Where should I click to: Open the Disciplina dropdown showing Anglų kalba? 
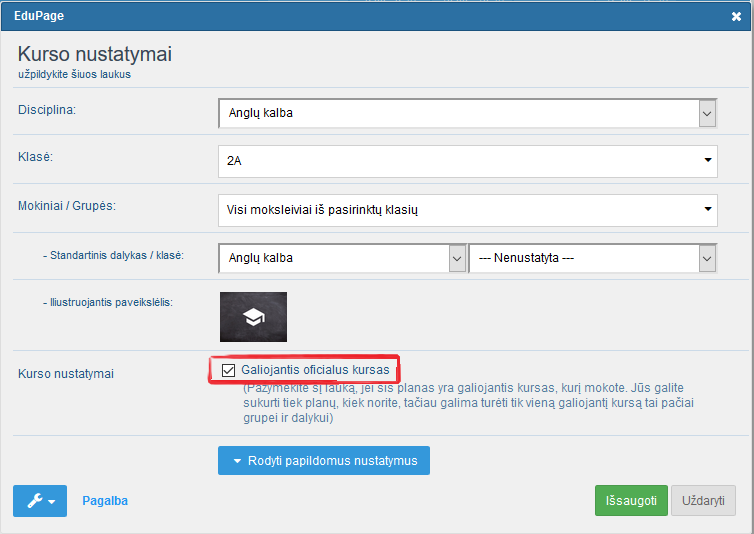tap(457, 113)
